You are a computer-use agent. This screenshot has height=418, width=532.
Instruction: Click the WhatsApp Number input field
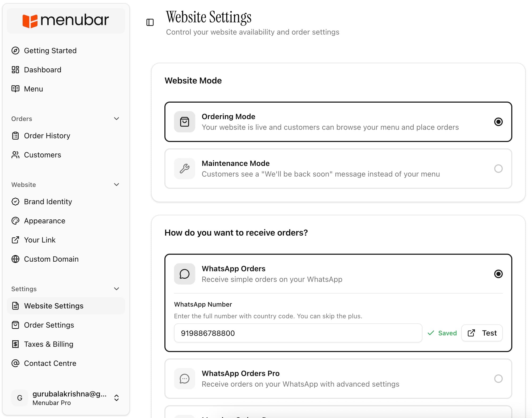click(x=297, y=333)
